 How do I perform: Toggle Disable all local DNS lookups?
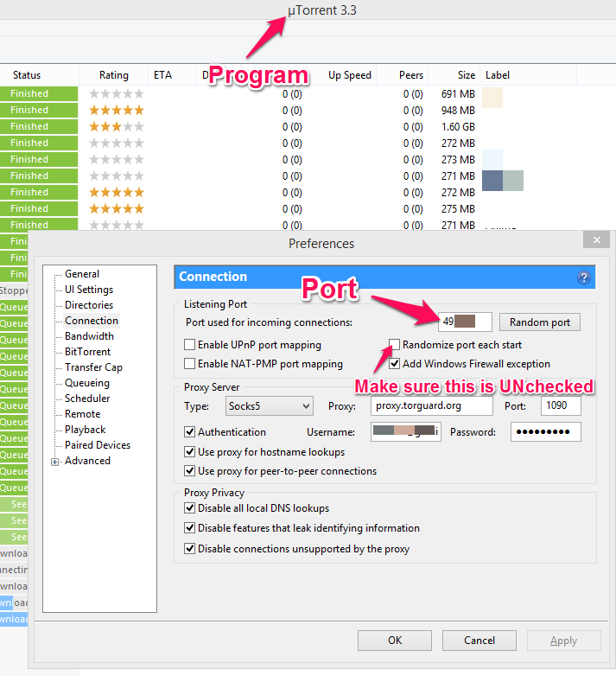pos(189,507)
